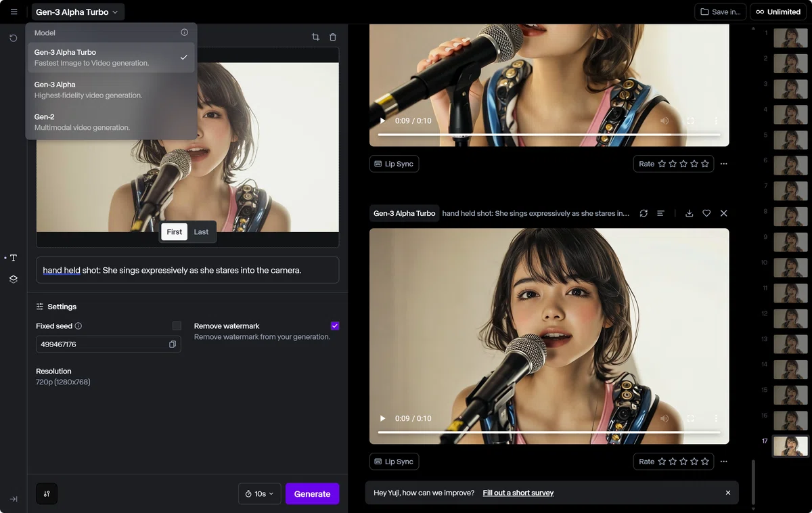Open more options beside lower Rate
The width and height of the screenshot is (812, 513).
pos(724,462)
